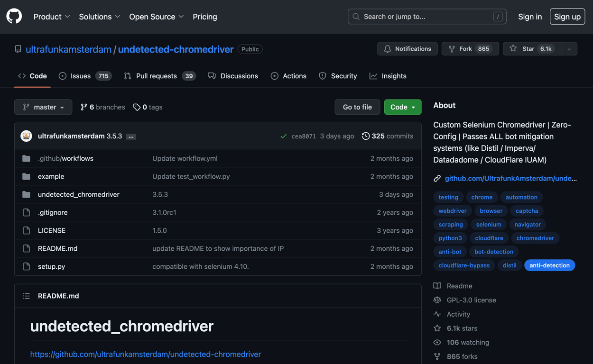This screenshot has width=593, height=364.
Task: Click the file icon beside .gitignore
Action: coord(27,212)
